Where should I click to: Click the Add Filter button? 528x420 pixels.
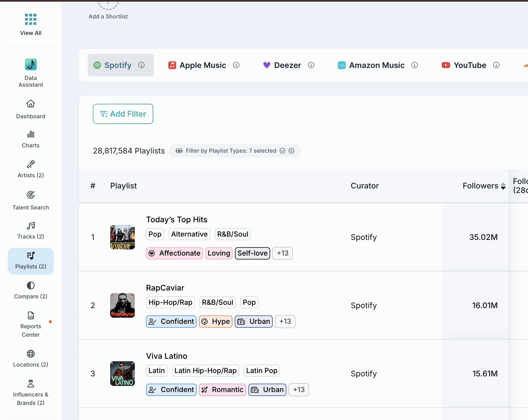click(123, 114)
